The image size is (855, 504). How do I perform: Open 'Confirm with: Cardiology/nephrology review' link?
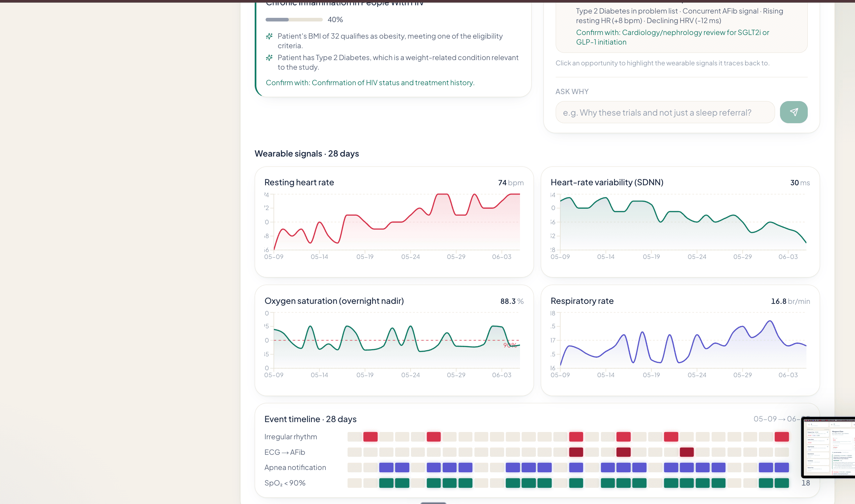click(x=672, y=37)
